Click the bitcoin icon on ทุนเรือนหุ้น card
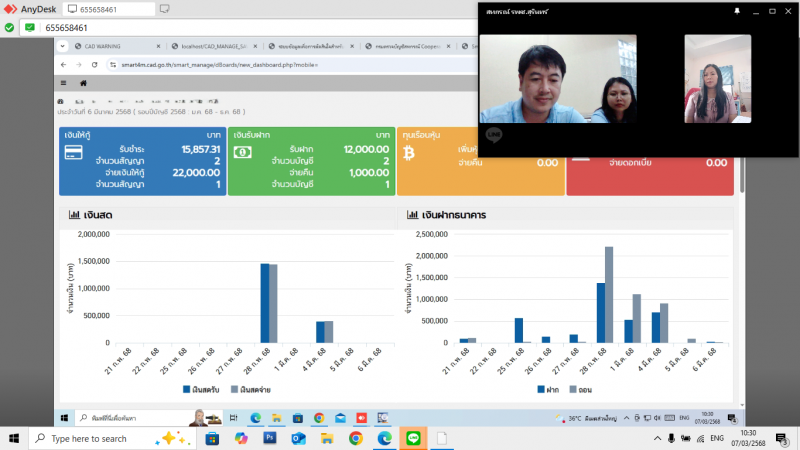 pos(409,153)
